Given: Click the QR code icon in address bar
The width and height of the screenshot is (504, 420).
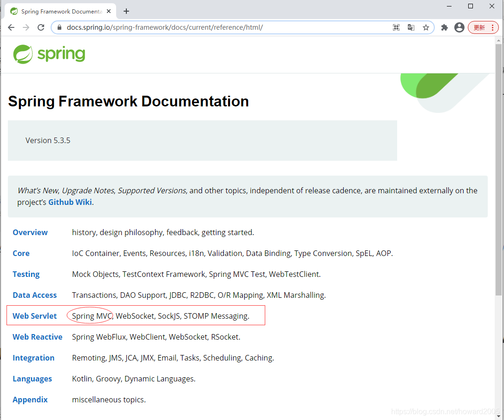Looking at the screenshot, I should pos(396,28).
